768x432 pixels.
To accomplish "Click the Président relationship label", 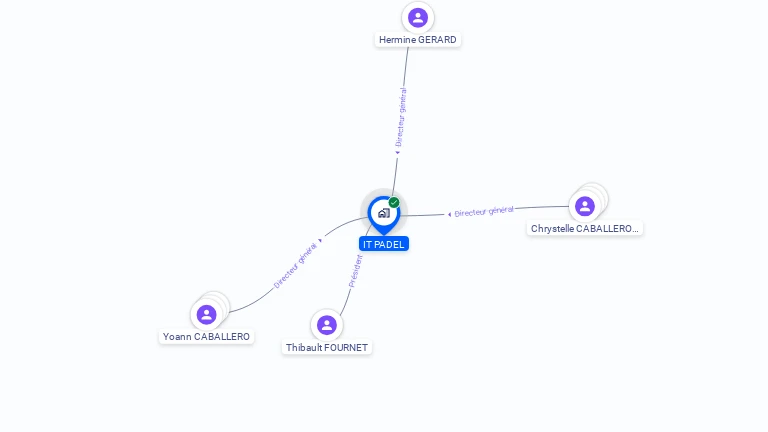I will pyautogui.click(x=356, y=271).
